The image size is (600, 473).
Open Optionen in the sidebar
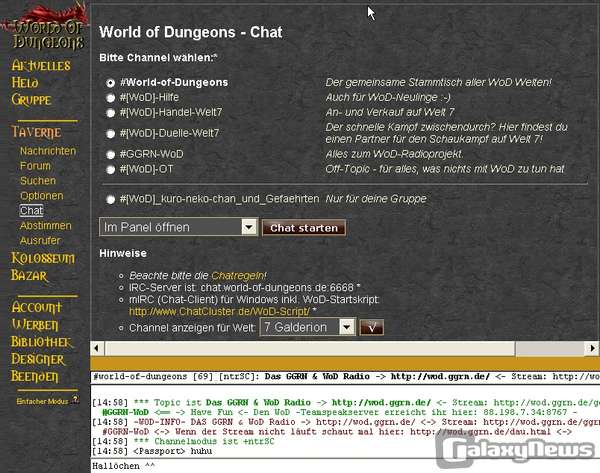coord(42,196)
